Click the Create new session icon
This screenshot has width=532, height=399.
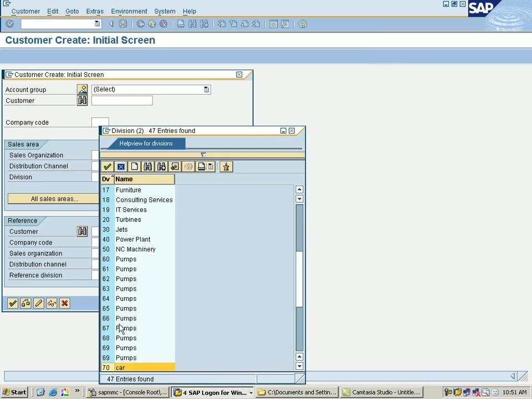[x=273, y=24]
